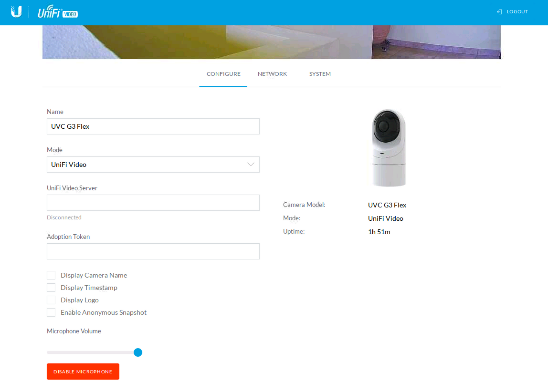
Task: Expand the Mode dropdown chevron
Action: pos(251,165)
